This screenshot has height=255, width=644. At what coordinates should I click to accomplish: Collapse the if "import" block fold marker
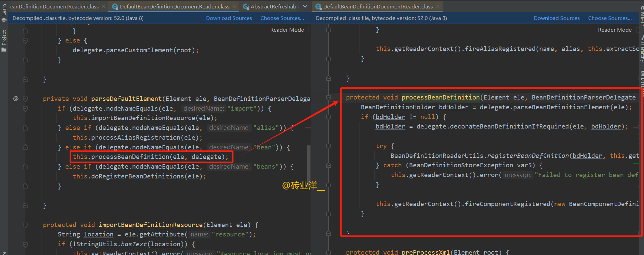pyautogui.click(x=25, y=109)
